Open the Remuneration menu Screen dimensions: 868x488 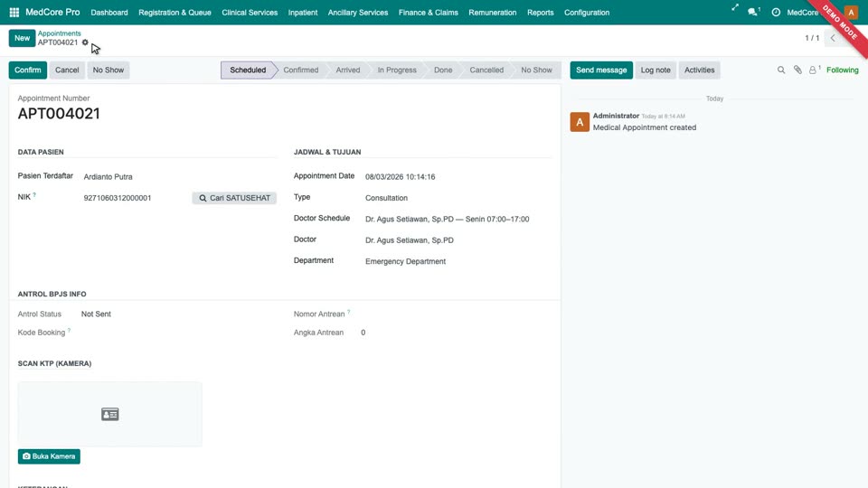(493, 12)
